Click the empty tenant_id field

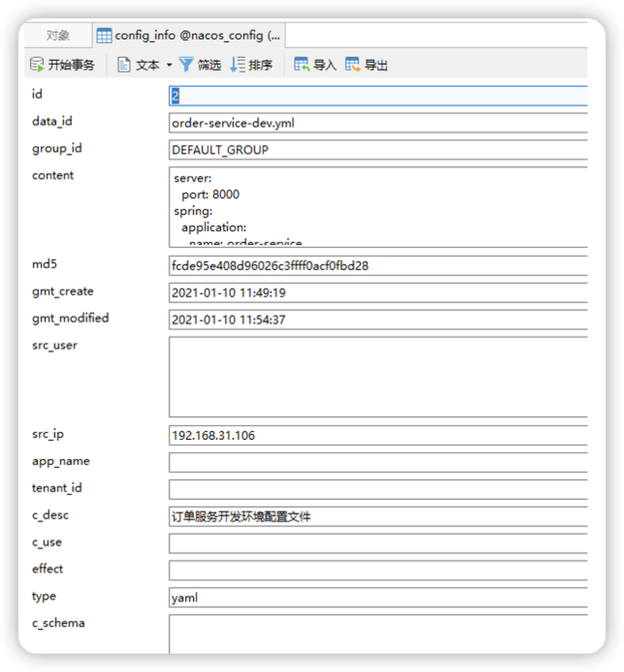(378, 489)
